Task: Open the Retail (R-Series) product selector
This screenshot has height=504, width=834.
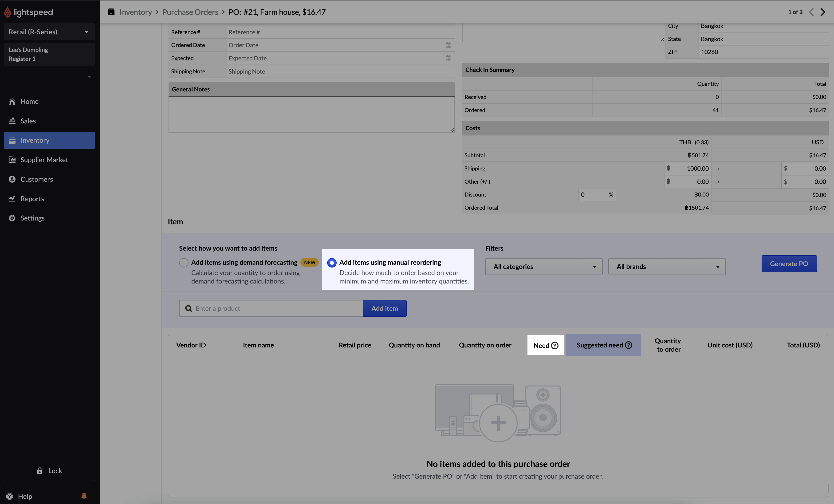Action: pos(49,31)
